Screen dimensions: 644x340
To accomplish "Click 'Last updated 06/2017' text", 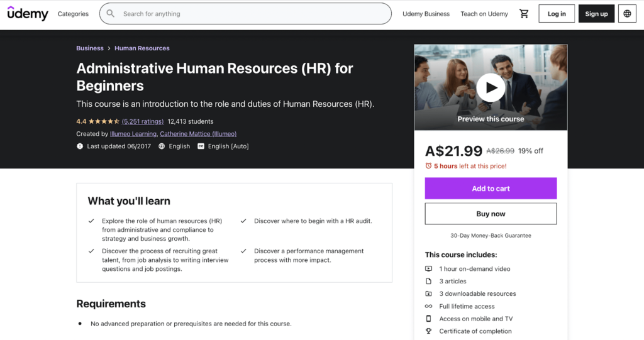I will pos(119,146).
